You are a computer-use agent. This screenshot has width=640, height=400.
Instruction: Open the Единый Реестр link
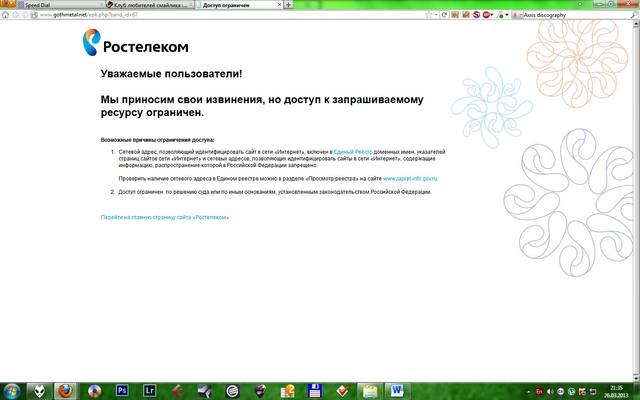coord(353,152)
